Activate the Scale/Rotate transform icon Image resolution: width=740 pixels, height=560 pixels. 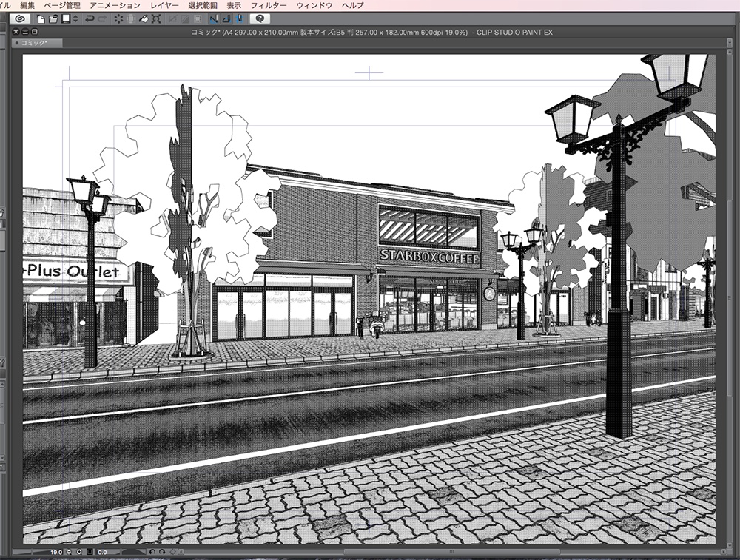click(156, 19)
